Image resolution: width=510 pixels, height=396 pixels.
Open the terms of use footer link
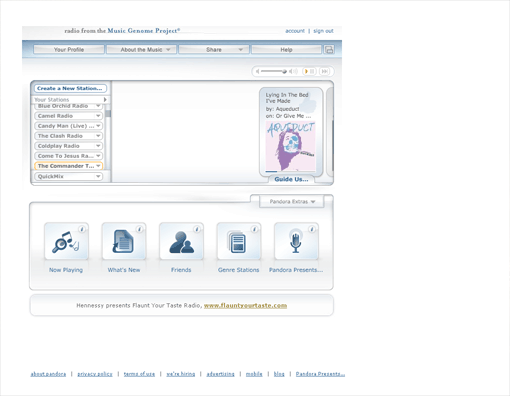(139, 374)
